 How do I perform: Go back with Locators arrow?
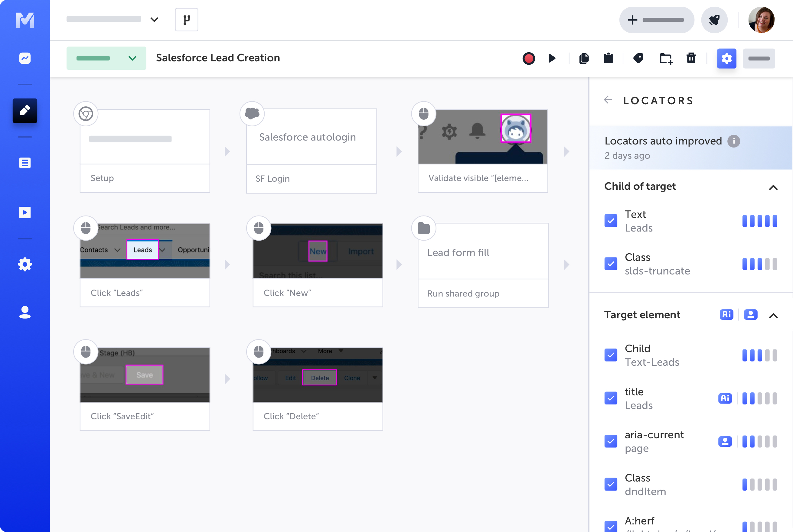pyautogui.click(x=608, y=100)
